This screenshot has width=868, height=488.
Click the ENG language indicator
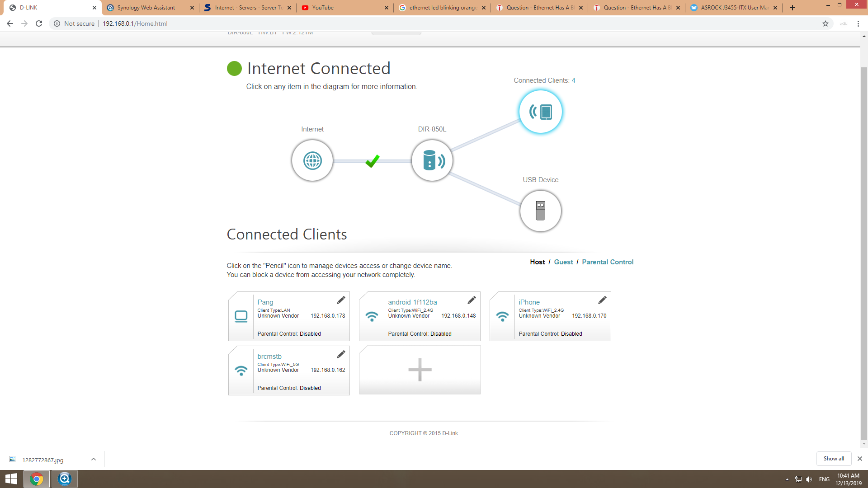pyautogui.click(x=824, y=479)
